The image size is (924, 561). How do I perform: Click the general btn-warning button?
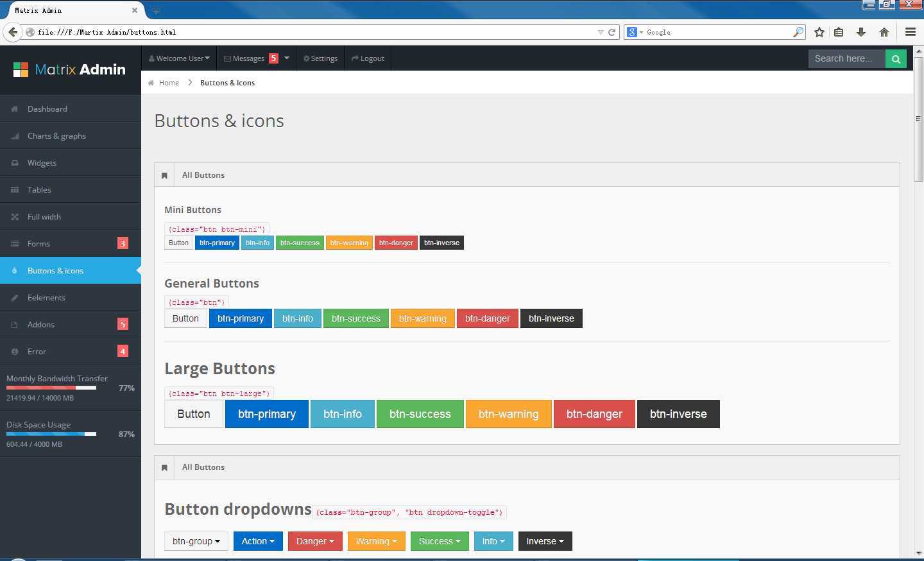point(423,318)
